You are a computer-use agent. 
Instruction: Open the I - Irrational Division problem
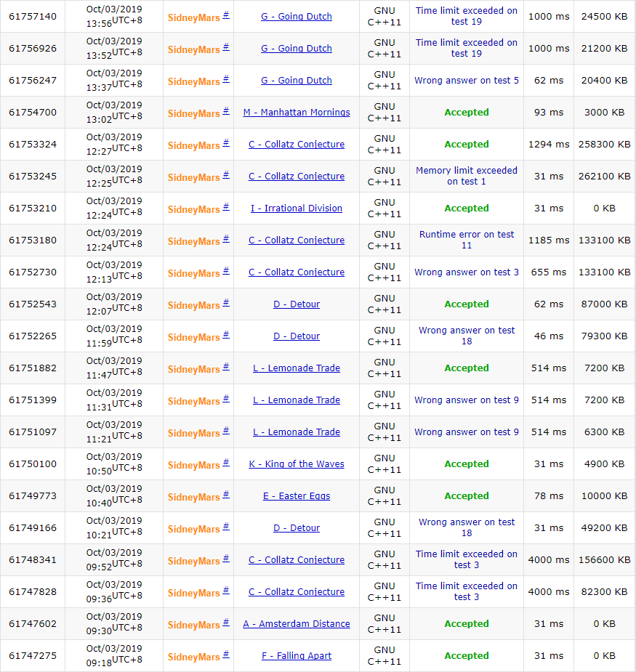(297, 209)
